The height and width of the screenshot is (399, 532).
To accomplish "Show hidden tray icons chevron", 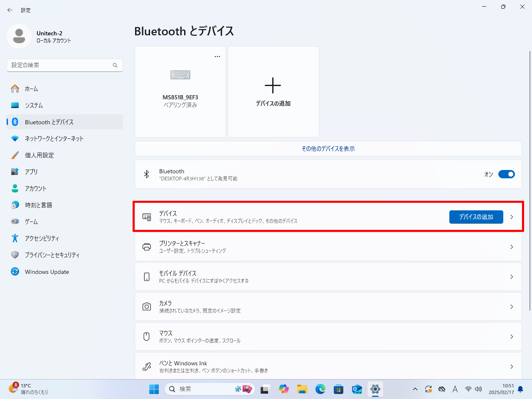I will tap(415, 389).
